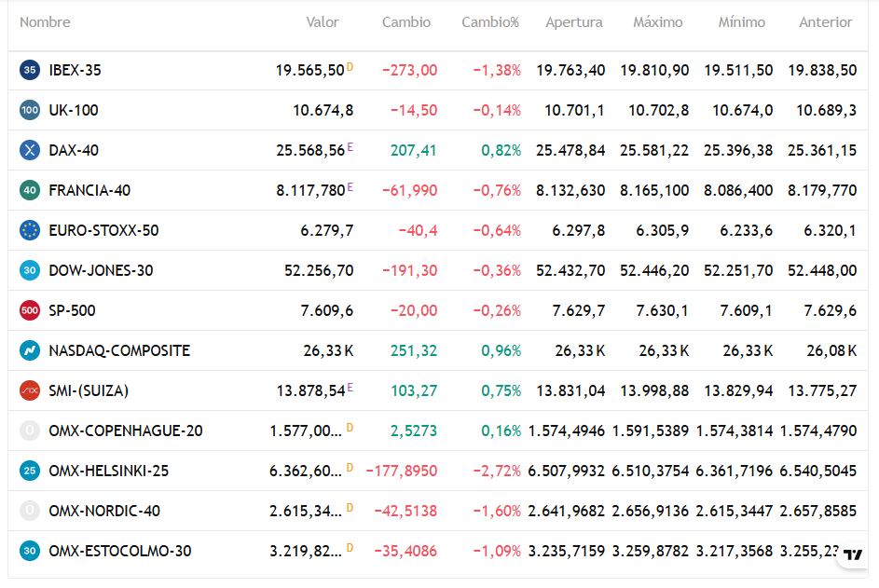Viewport: 879px width, 588px height.
Task: Click the UK-100 circular logo icon
Action: tap(30, 110)
